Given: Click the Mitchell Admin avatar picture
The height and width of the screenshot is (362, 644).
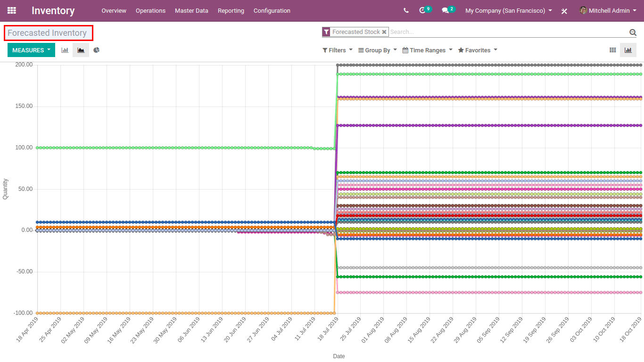Looking at the screenshot, I should [x=583, y=10].
